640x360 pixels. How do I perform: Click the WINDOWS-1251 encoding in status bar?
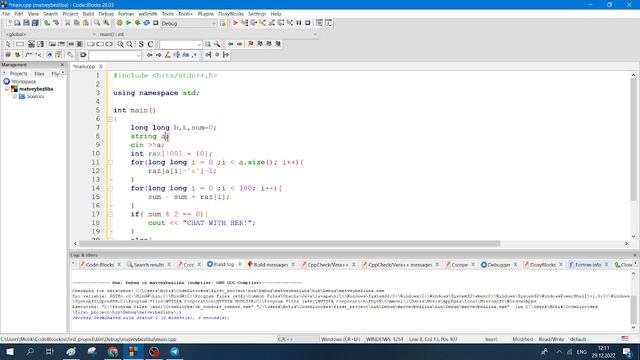point(384,339)
